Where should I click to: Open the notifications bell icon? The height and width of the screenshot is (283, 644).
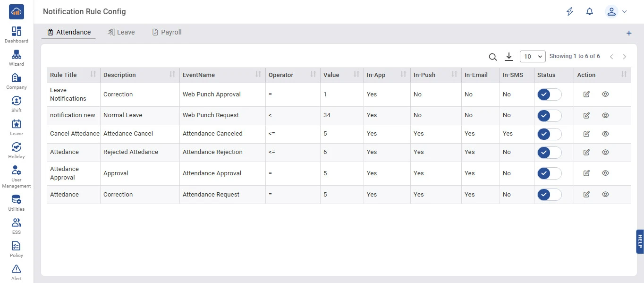(x=589, y=12)
